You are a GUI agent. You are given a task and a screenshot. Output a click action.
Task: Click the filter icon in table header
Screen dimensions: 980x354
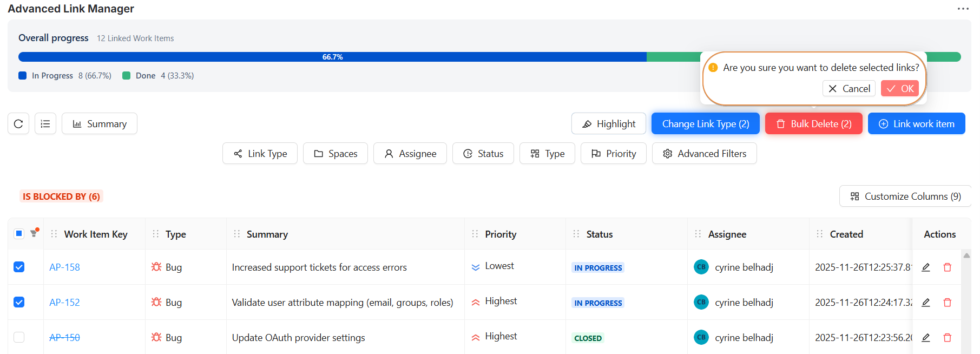[x=34, y=233]
